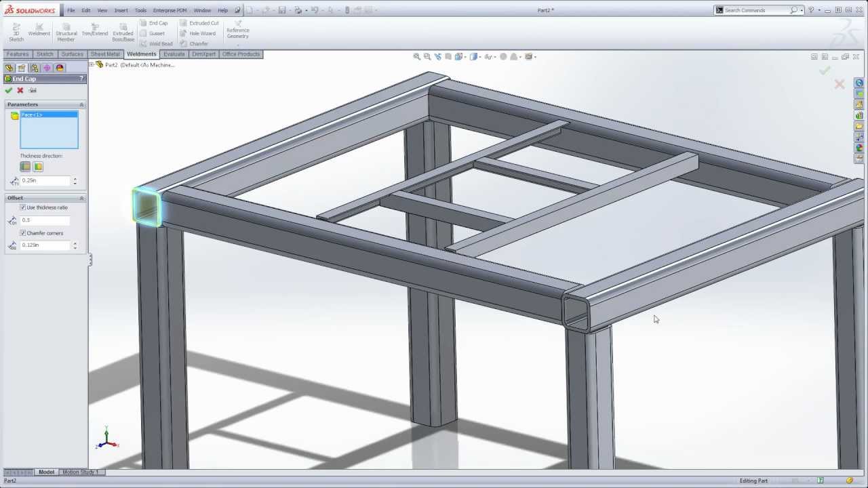The height and width of the screenshot is (488, 868).
Task: Confirm End Cap with green checkmark
Action: point(8,90)
